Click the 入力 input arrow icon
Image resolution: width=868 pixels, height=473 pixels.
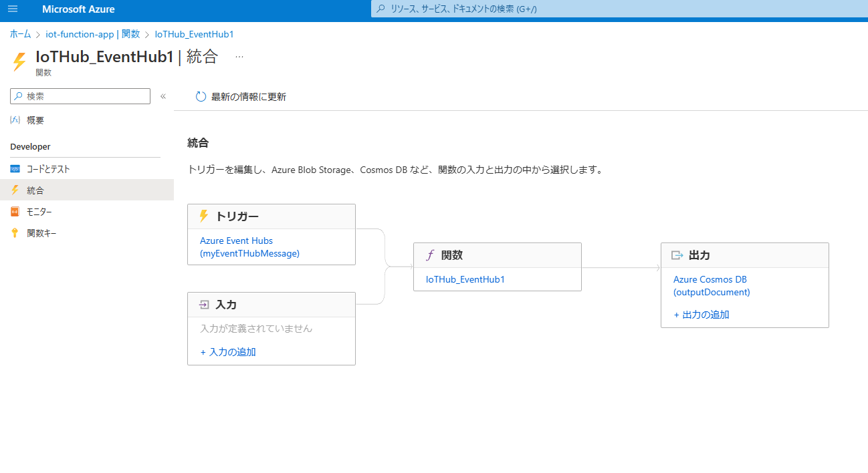pyautogui.click(x=204, y=305)
